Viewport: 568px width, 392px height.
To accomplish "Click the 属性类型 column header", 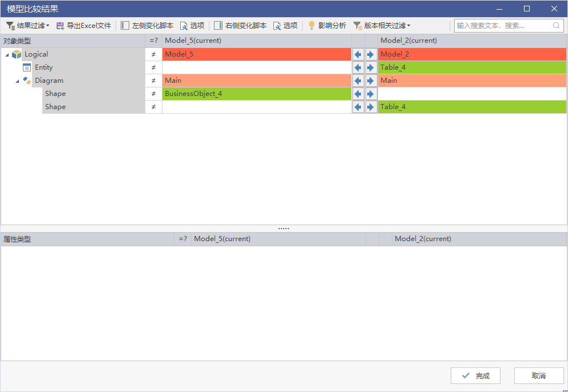I will (88, 239).
